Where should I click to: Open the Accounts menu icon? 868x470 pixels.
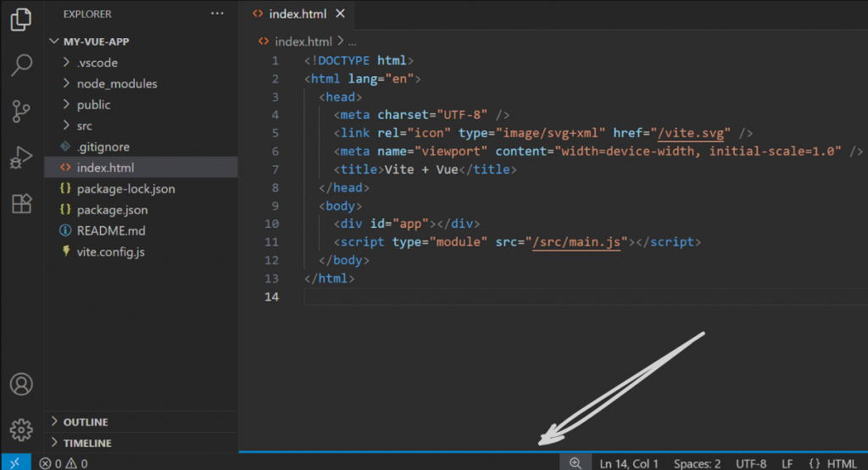(x=21, y=384)
